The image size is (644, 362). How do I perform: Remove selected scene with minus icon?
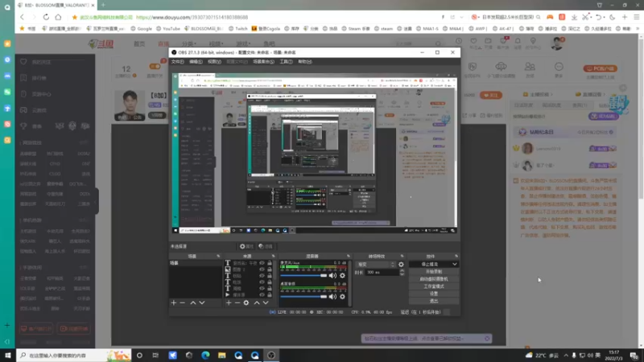(x=183, y=303)
